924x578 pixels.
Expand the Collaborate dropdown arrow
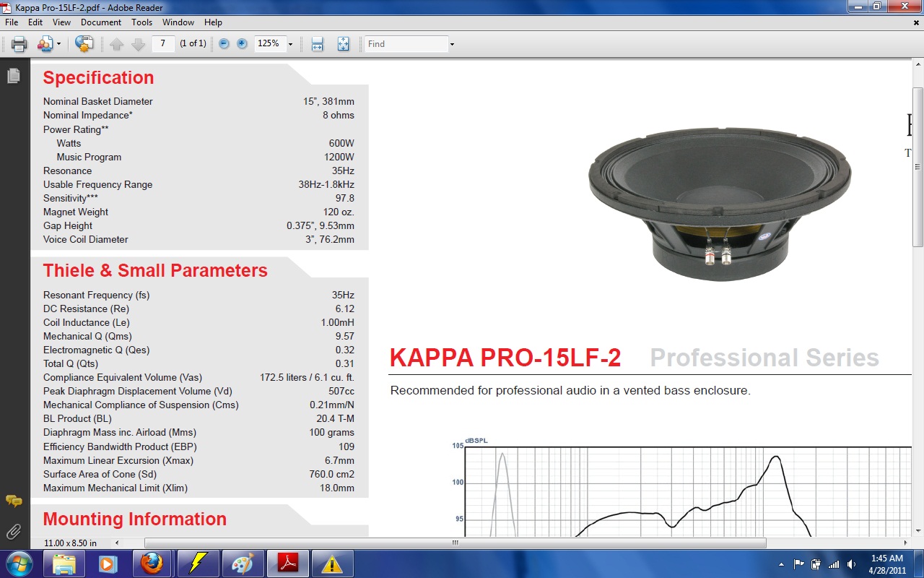pyautogui.click(x=58, y=44)
